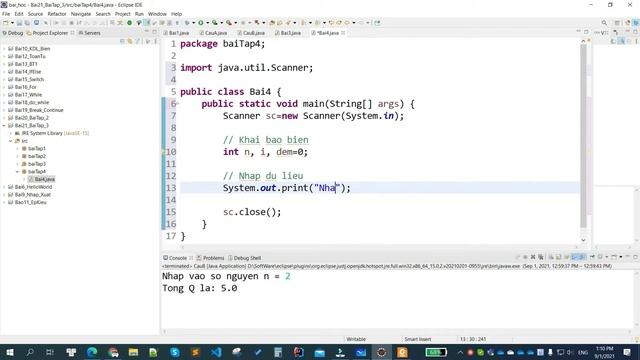Expand the JRE System Library node
This screenshot has width=640, height=360.
(11, 133)
